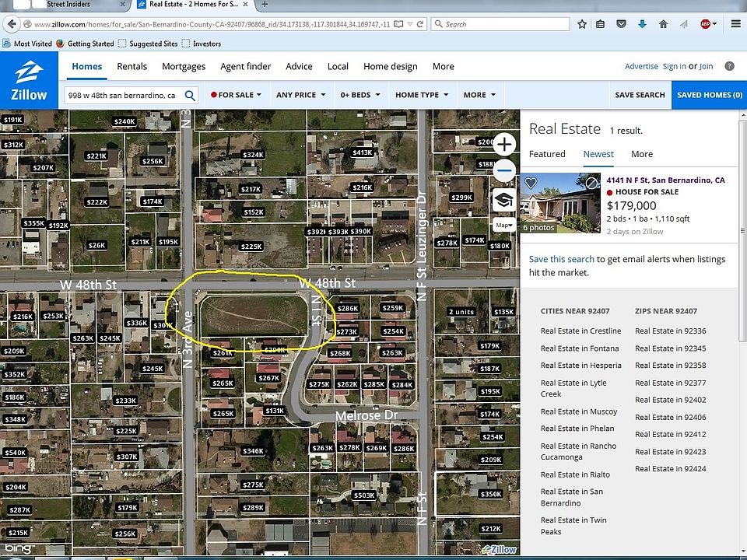Go to the Firefox home page
Image resolution: width=747 pixels, height=560 pixels.
[663, 24]
